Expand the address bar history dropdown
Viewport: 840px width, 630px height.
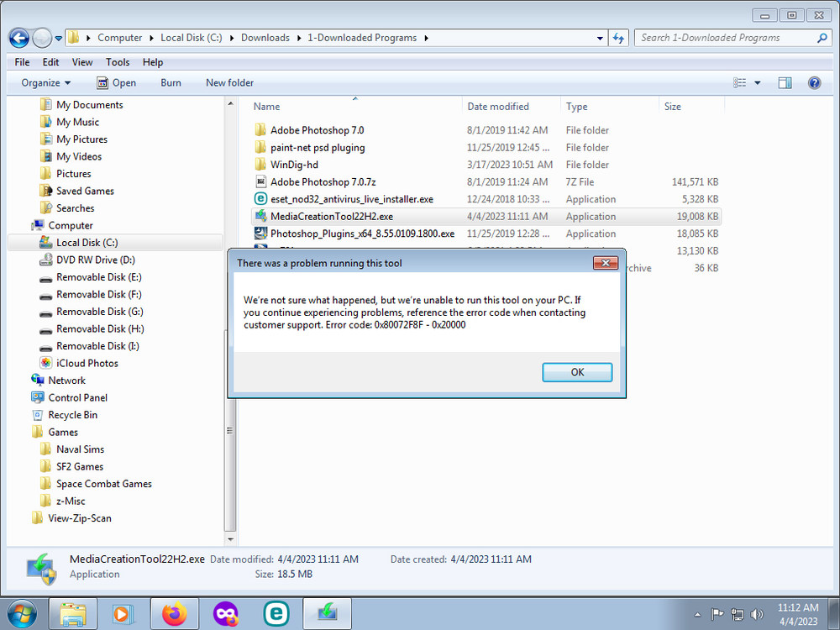(x=600, y=38)
